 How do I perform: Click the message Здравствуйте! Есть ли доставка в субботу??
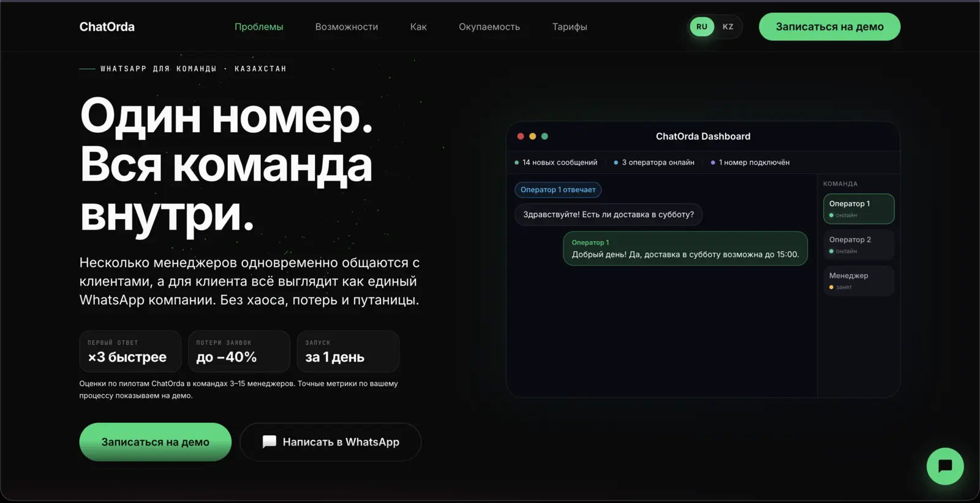click(608, 215)
